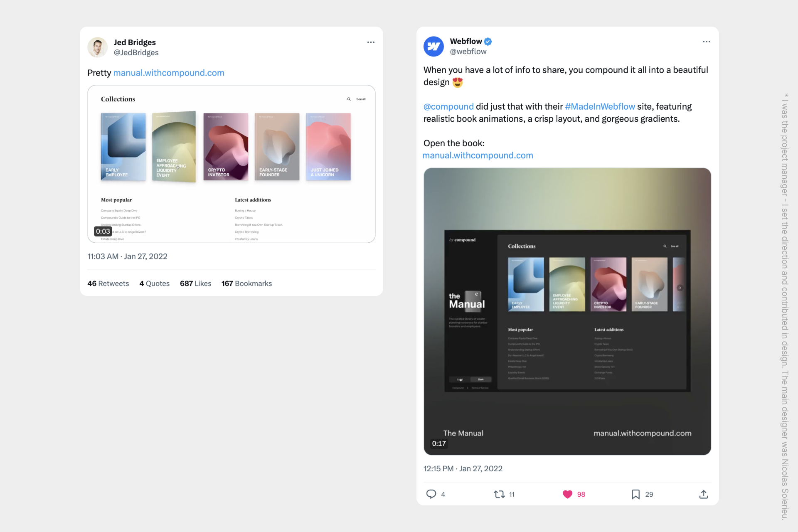Image resolution: width=798 pixels, height=532 pixels.
Task: Share the Webflow tweet
Action: pyautogui.click(x=704, y=494)
